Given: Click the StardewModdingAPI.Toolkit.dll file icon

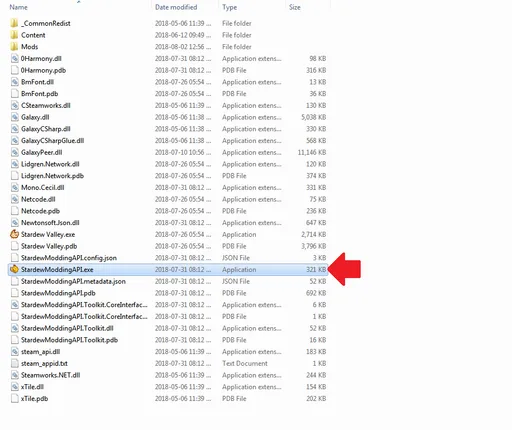Looking at the screenshot, I should coord(14,328).
